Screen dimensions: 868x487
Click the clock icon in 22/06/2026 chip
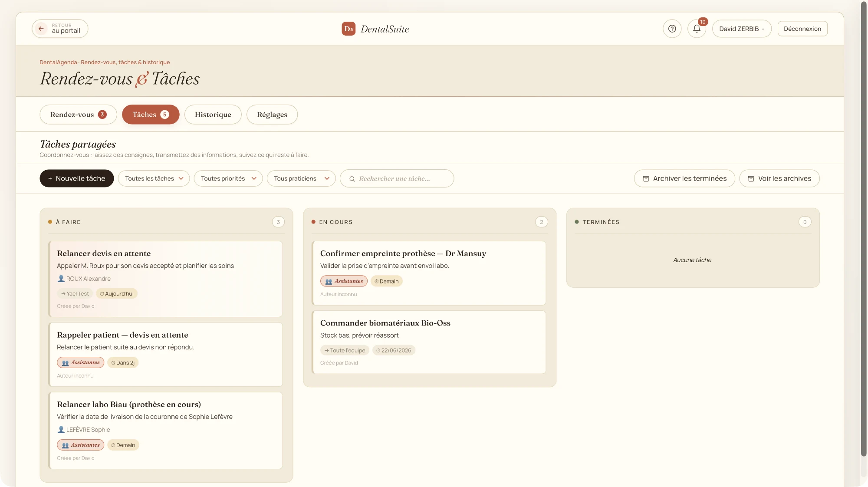pos(378,350)
